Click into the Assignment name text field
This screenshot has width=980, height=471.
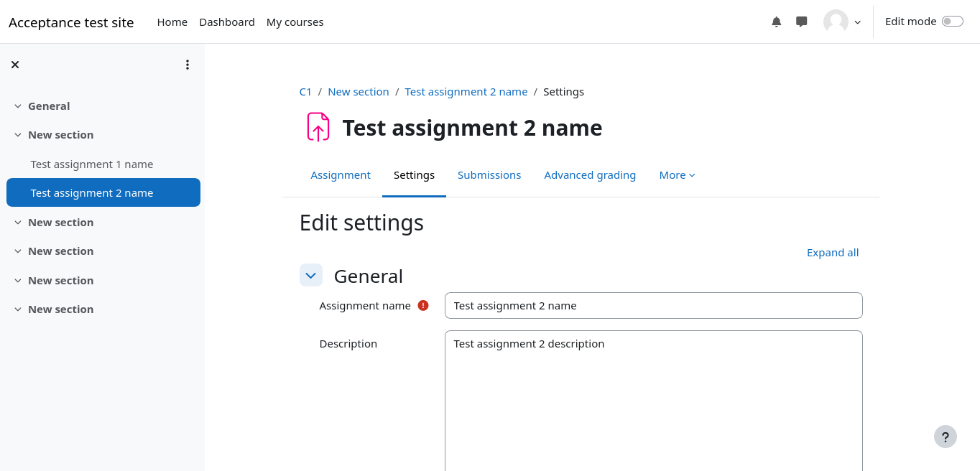[652, 306]
